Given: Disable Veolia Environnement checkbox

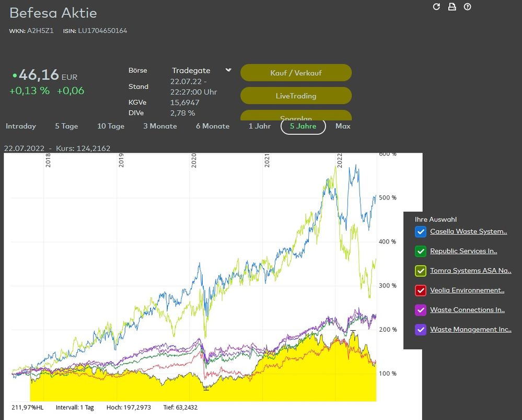Looking at the screenshot, I should tap(421, 290).
